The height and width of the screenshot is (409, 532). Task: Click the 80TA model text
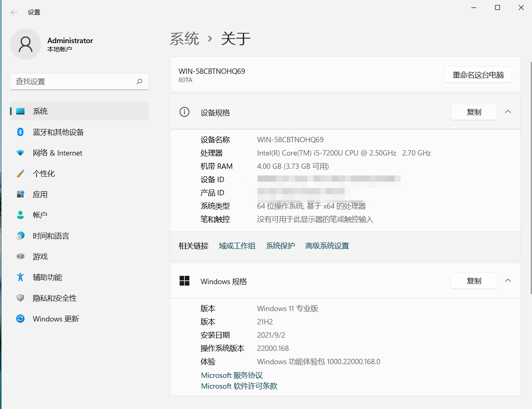tap(186, 80)
